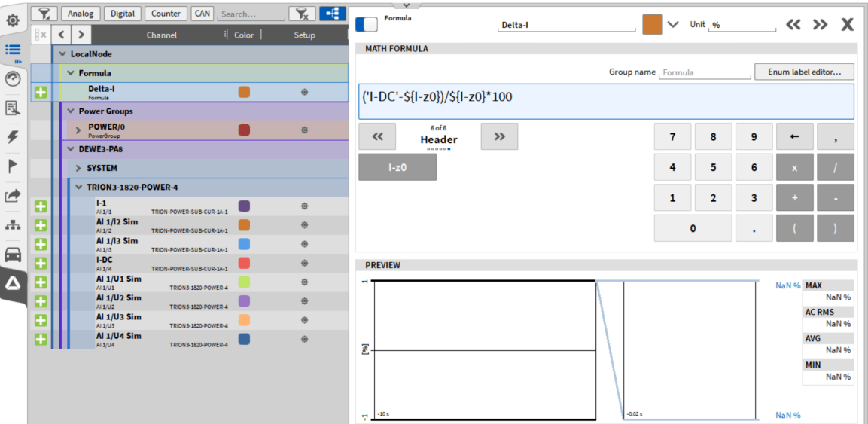Expand the POWER/0 power group

tap(78, 130)
